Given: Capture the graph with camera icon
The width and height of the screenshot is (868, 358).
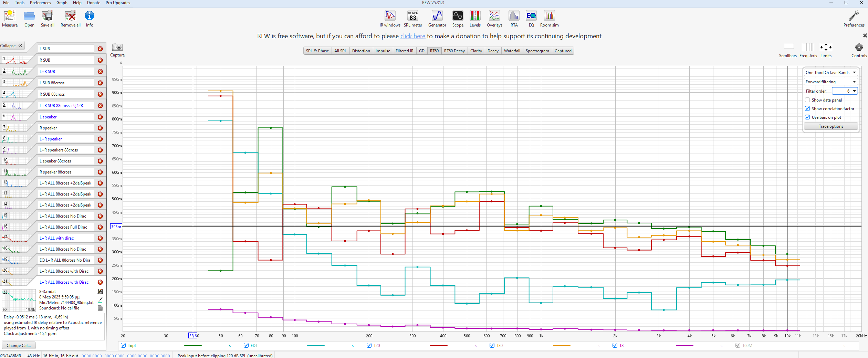Looking at the screenshot, I should 117,48.
